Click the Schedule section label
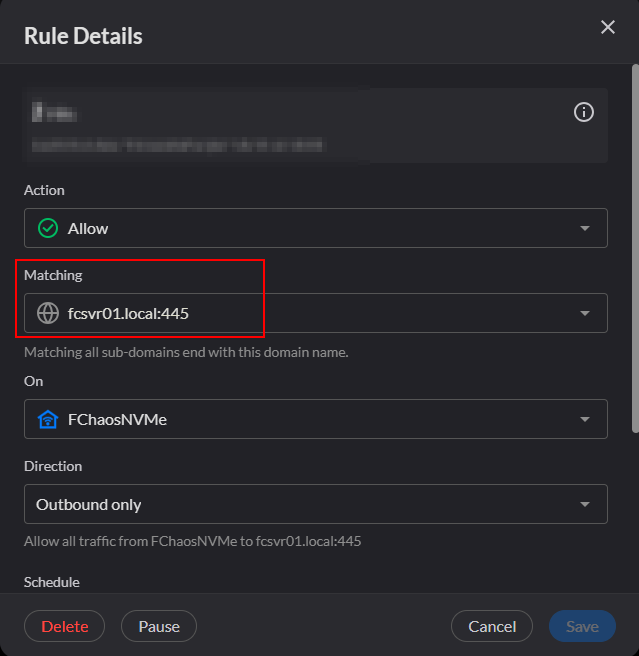The width and height of the screenshot is (639, 656). tap(52, 582)
